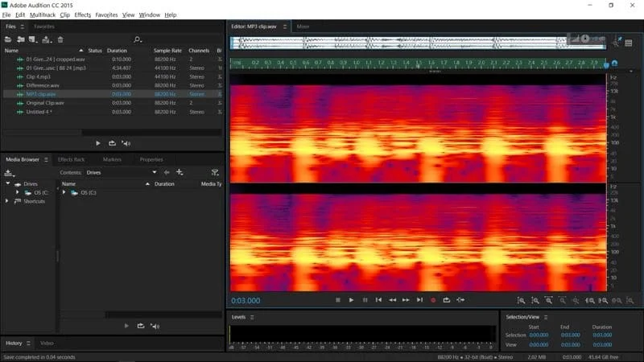644x362 pixels.
Task: Open the Favorites menu
Action: (106, 14)
